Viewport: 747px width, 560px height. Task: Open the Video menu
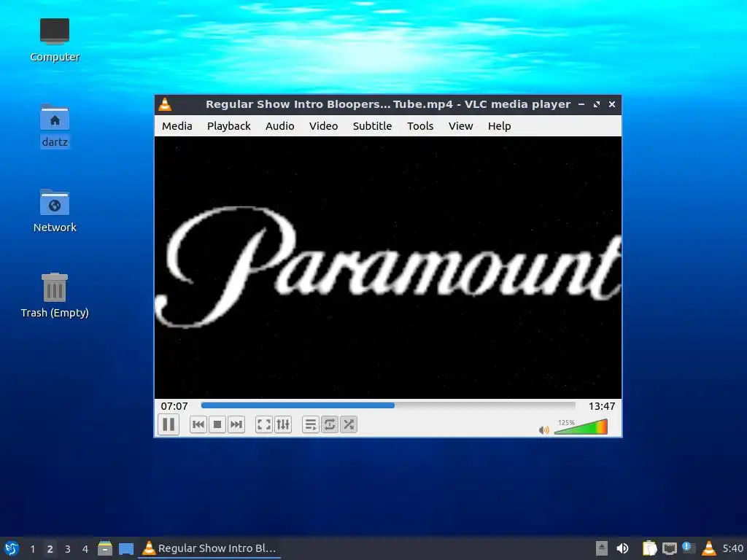coord(323,126)
